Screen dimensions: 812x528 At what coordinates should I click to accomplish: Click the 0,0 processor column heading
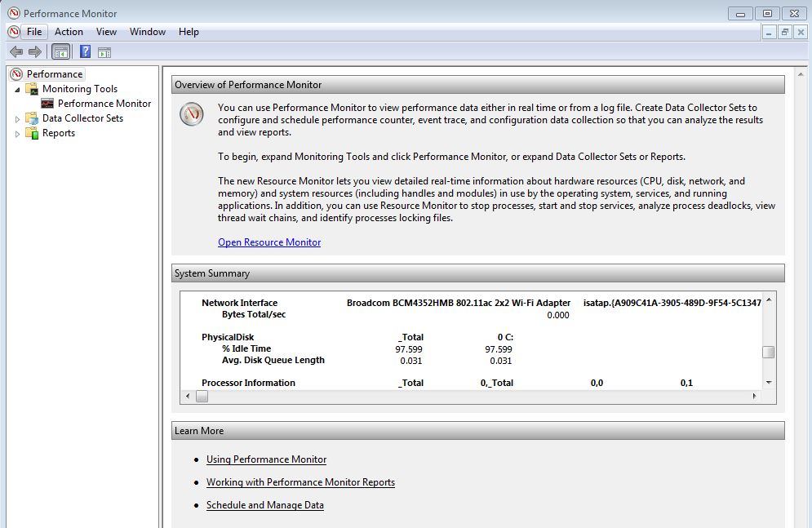pyautogui.click(x=597, y=383)
